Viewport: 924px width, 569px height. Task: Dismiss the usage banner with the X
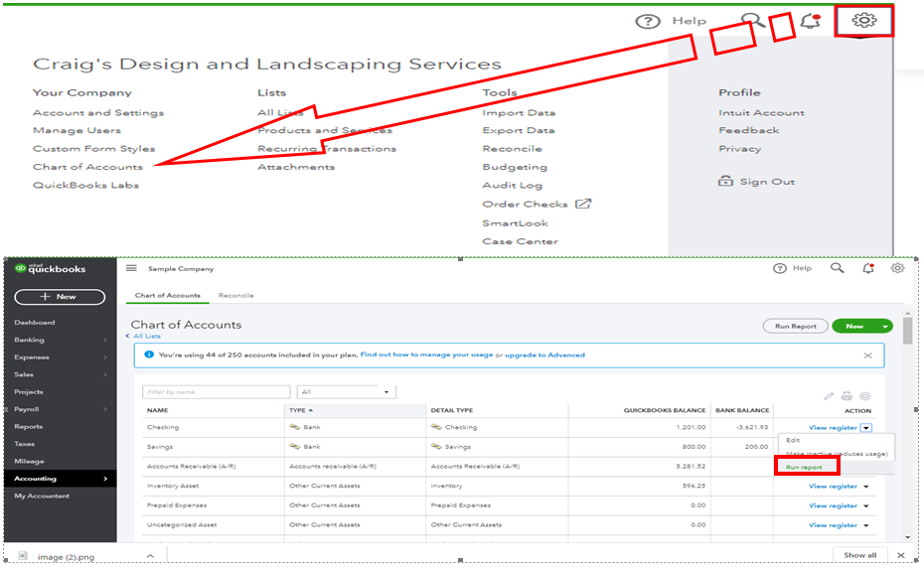[867, 356]
